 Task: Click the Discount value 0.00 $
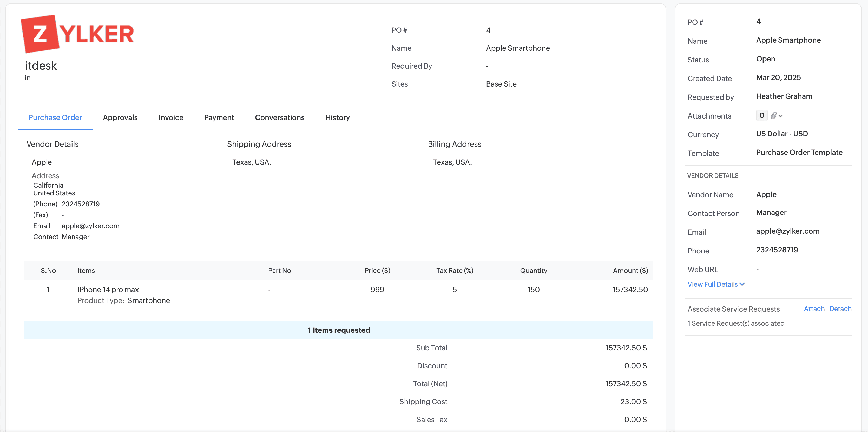(635, 366)
